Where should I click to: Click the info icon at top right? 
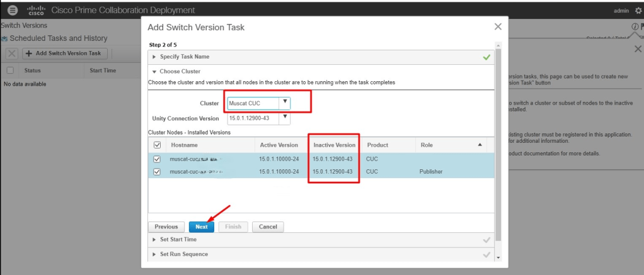(x=635, y=26)
